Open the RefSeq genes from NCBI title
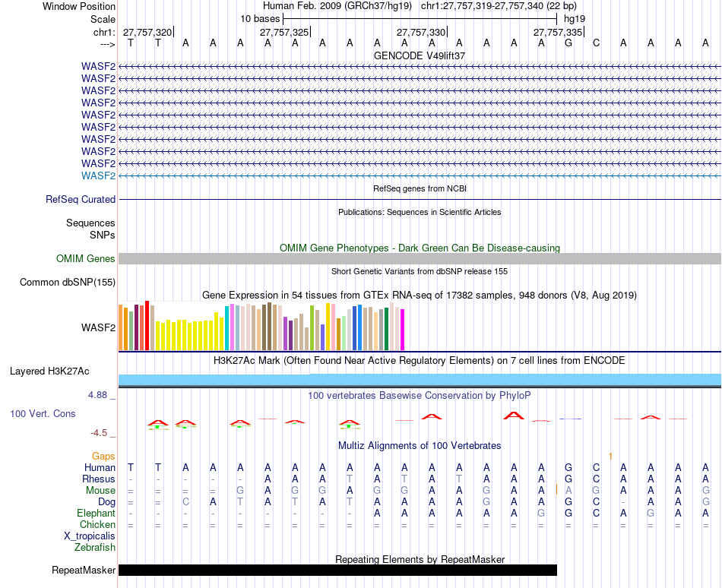722x588 pixels. (420, 188)
